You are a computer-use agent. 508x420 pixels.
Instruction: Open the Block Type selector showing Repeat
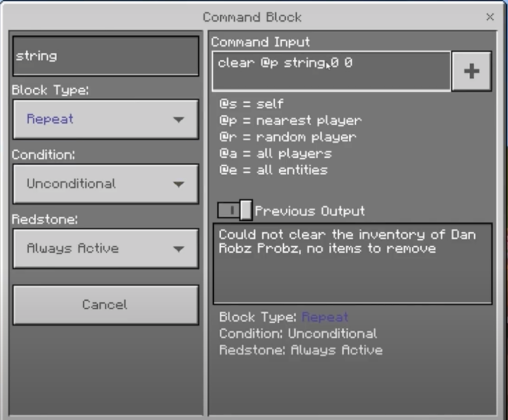click(x=105, y=119)
